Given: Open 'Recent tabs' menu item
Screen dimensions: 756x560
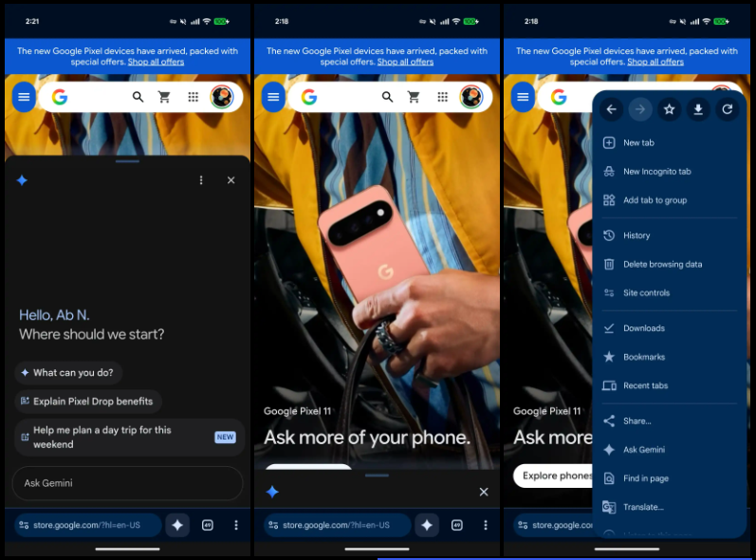Looking at the screenshot, I should [670, 386].
